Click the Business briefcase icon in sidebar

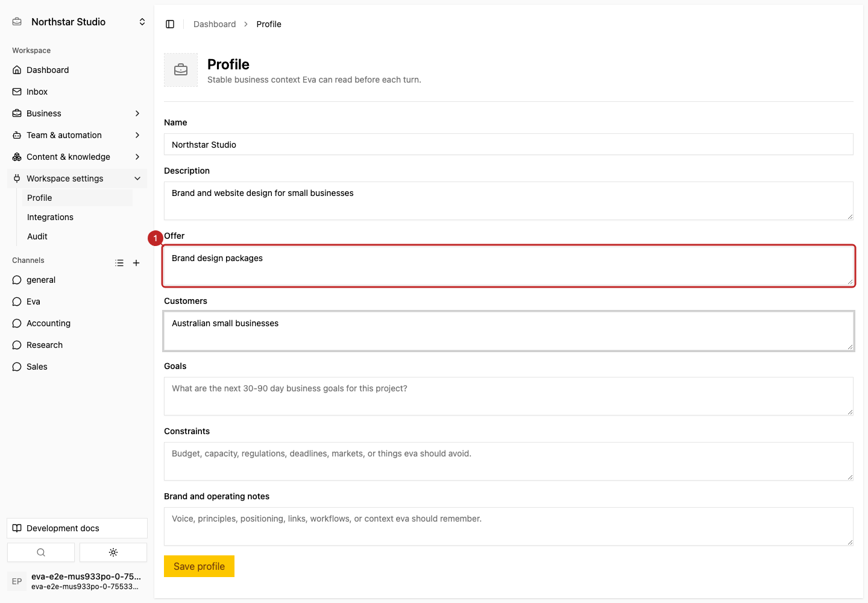coord(17,113)
